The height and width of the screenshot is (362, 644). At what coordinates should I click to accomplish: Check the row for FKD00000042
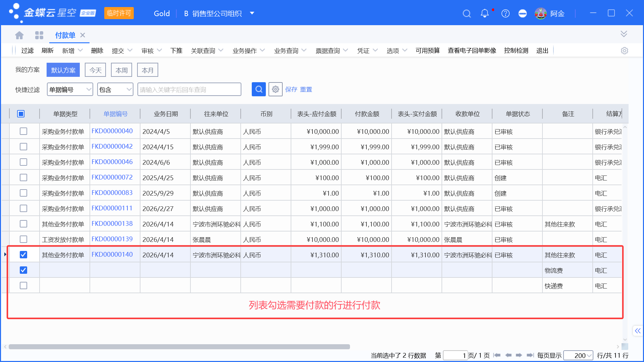(x=23, y=147)
